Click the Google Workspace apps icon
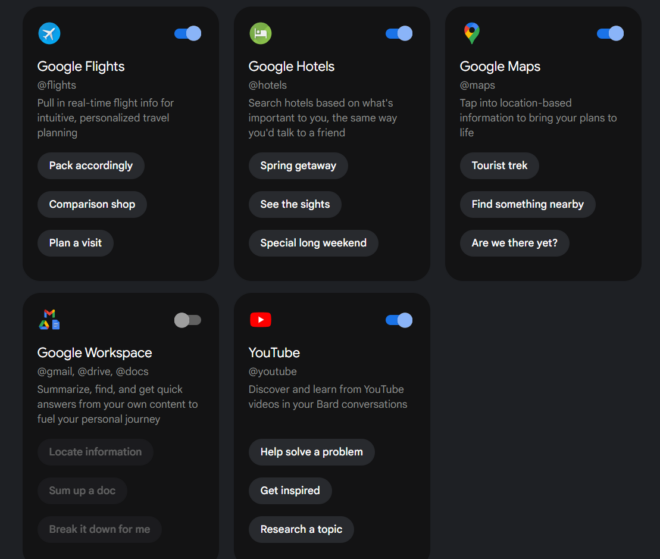The height and width of the screenshot is (559, 660). (x=49, y=319)
